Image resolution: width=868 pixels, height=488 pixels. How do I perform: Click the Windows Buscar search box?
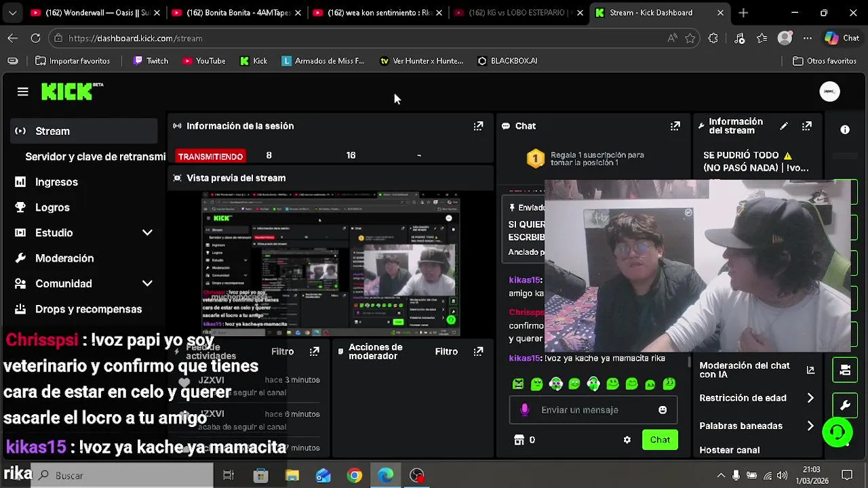(x=122, y=475)
